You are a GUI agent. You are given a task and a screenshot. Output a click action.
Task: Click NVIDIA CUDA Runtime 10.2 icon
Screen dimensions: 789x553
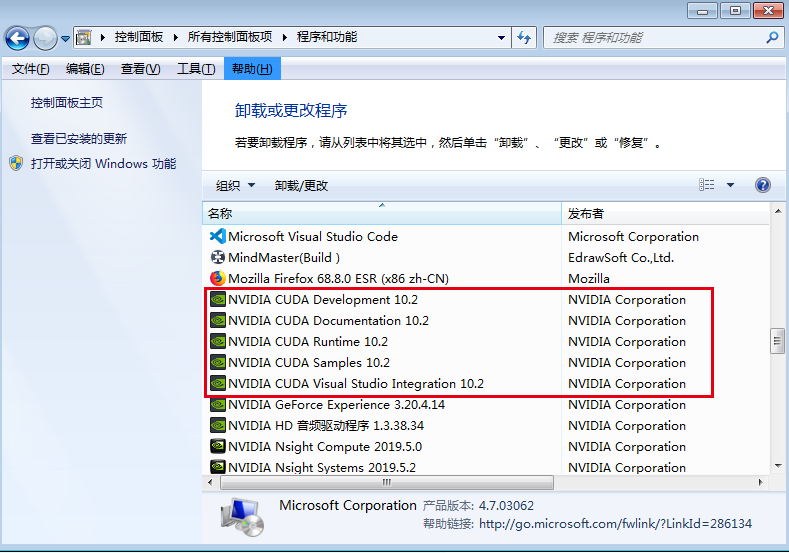pyautogui.click(x=217, y=342)
